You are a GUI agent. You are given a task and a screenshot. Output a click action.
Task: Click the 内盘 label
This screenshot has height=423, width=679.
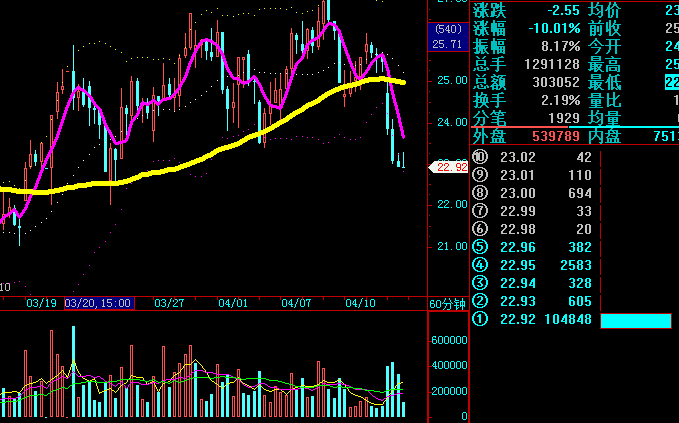point(605,136)
